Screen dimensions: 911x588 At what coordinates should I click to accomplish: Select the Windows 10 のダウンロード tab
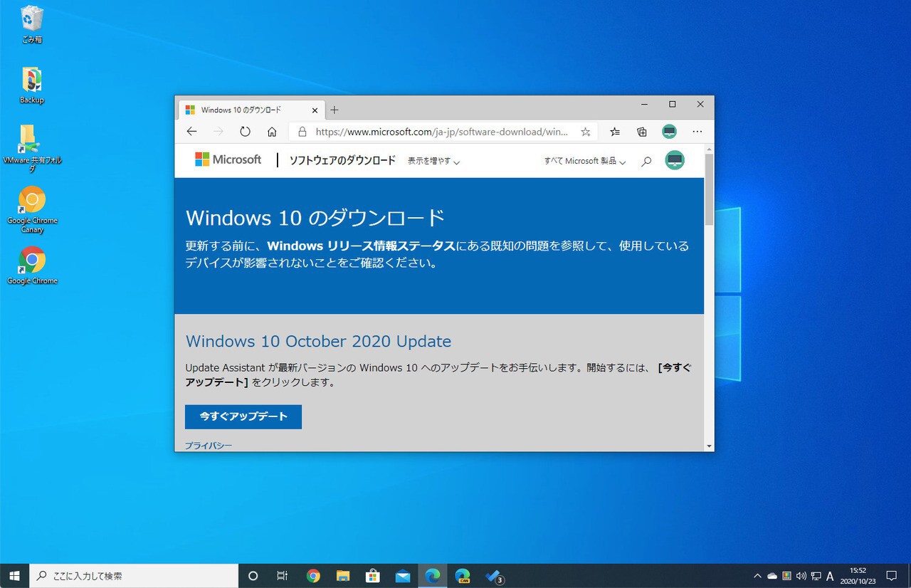coord(252,110)
